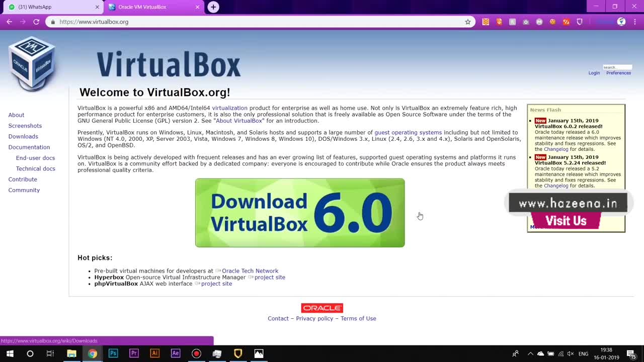Click the red shield extension icon
The width and height of the screenshot is (644, 362).
pyautogui.click(x=499, y=22)
